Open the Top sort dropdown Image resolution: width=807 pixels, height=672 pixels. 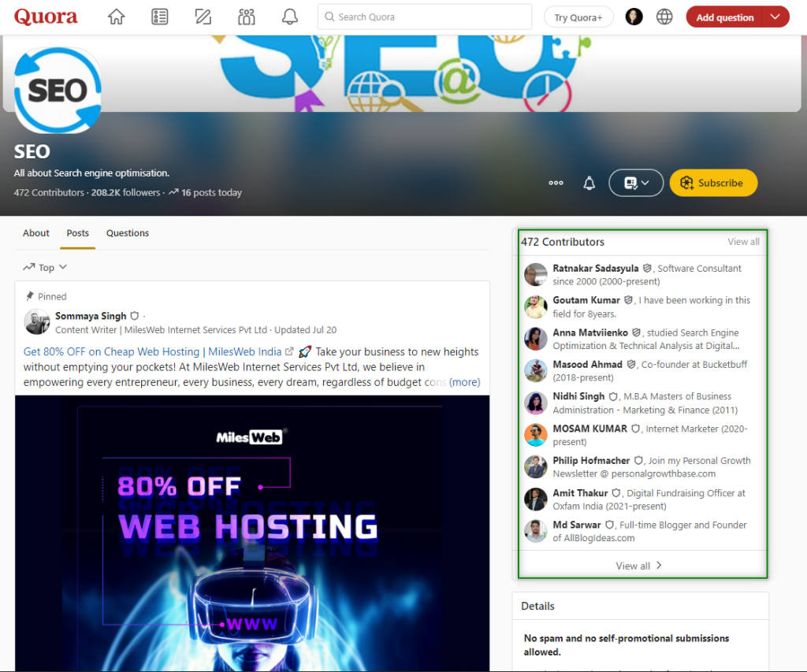45,267
